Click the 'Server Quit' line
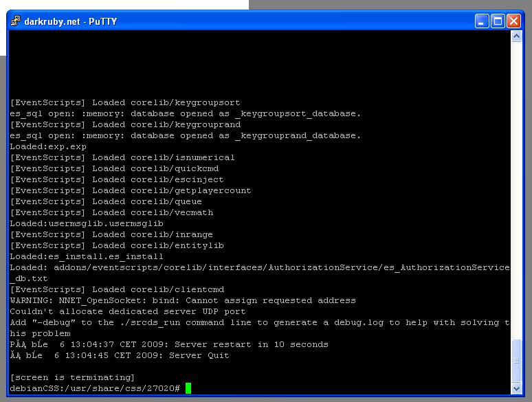Viewport: 532px width, 402px height. tap(120, 355)
